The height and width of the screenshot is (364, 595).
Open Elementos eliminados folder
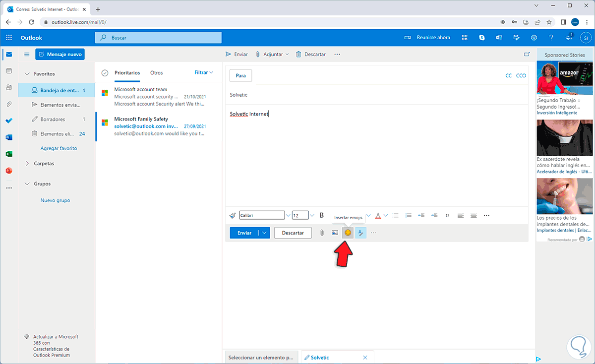(x=57, y=134)
